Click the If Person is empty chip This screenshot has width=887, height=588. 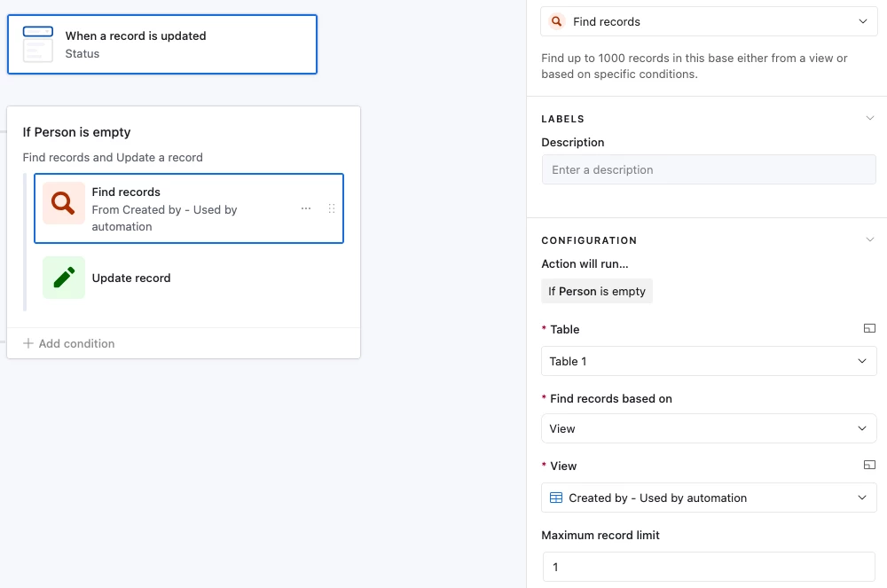[597, 291]
